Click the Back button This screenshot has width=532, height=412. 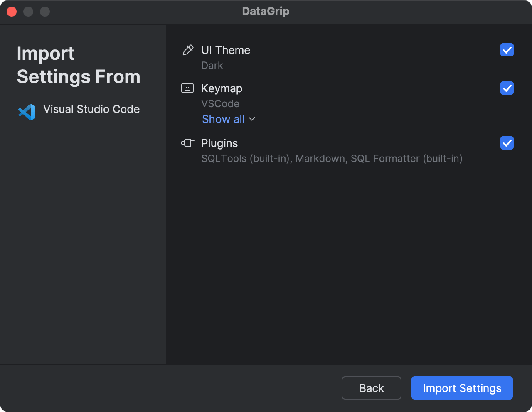[x=371, y=388]
